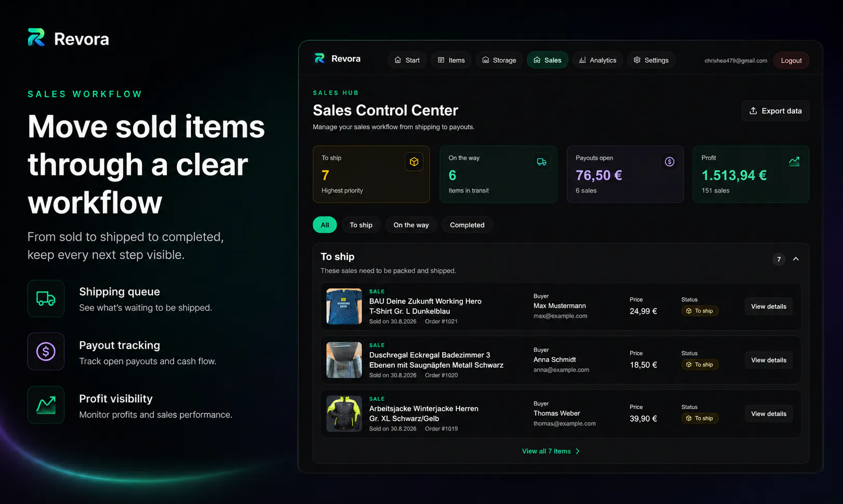Collapse the To ship section chevron

[x=796, y=259]
